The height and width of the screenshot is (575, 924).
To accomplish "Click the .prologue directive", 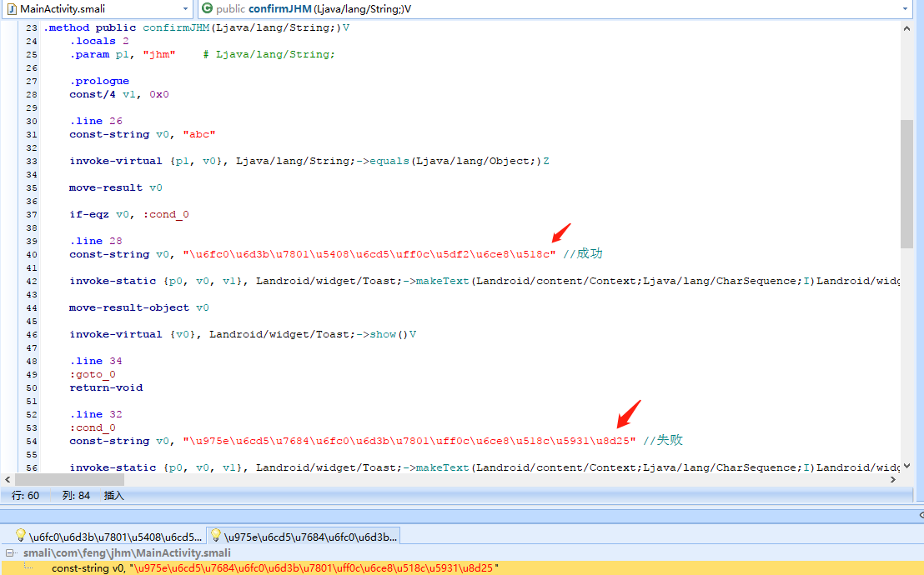I will (99, 82).
